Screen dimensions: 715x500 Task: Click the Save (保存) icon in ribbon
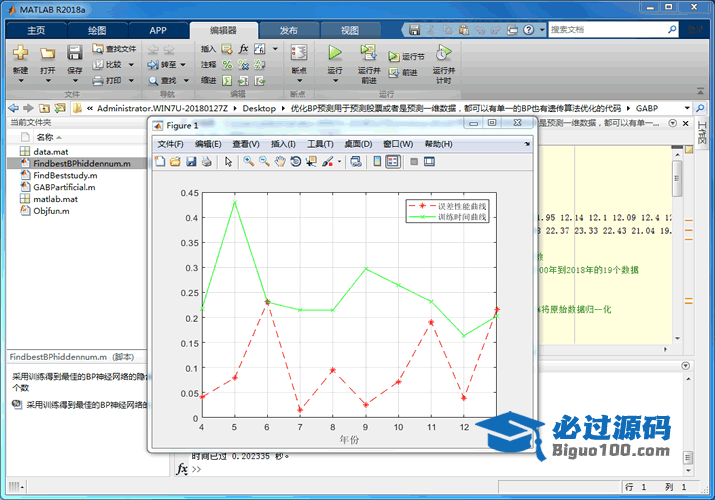75,53
